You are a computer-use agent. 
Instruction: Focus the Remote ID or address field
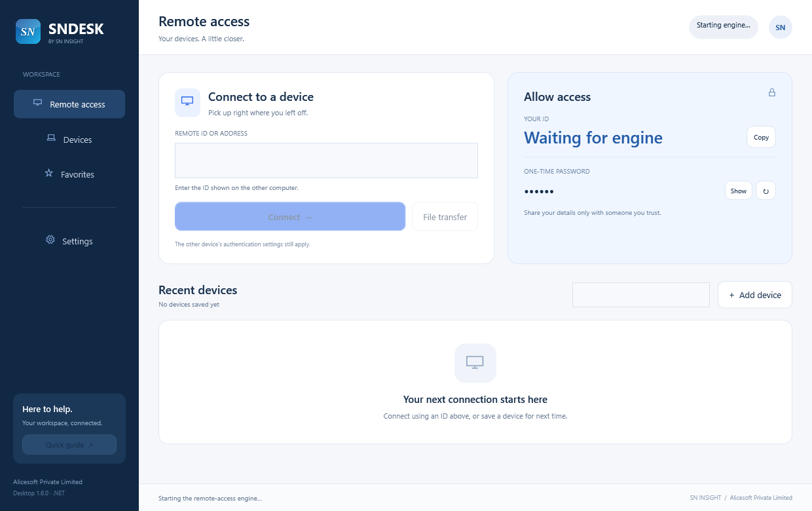click(326, 161)
